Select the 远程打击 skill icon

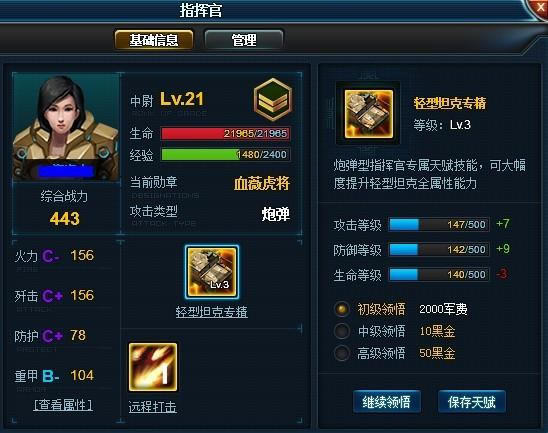pos(153,367)
